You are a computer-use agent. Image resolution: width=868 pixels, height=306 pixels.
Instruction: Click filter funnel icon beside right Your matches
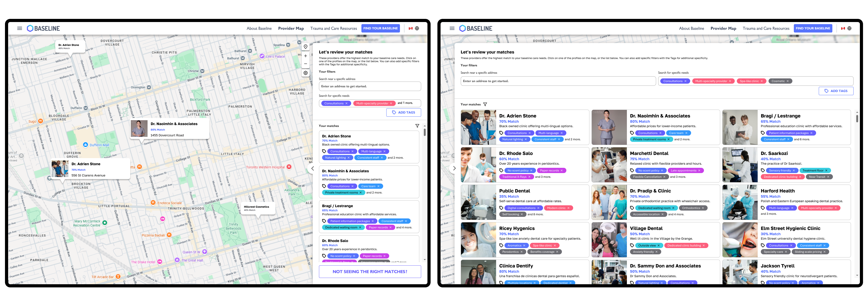pos(485,104)
